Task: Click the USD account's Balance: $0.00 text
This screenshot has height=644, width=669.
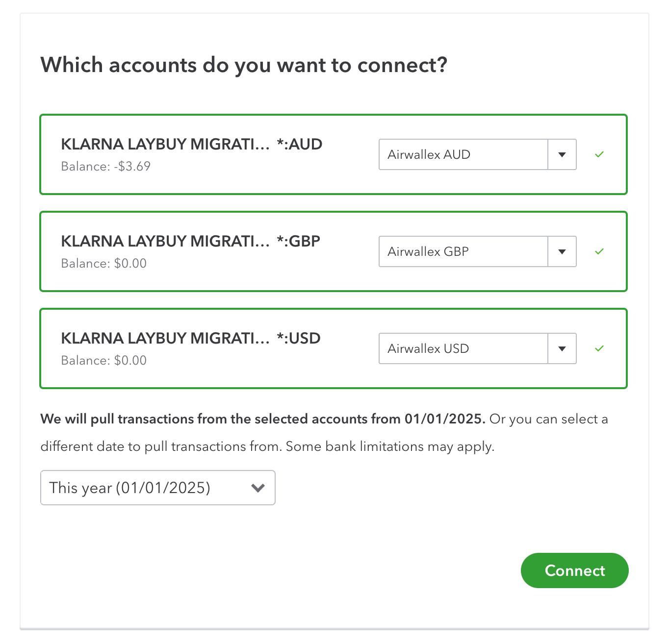Action: tap(103, 361)
